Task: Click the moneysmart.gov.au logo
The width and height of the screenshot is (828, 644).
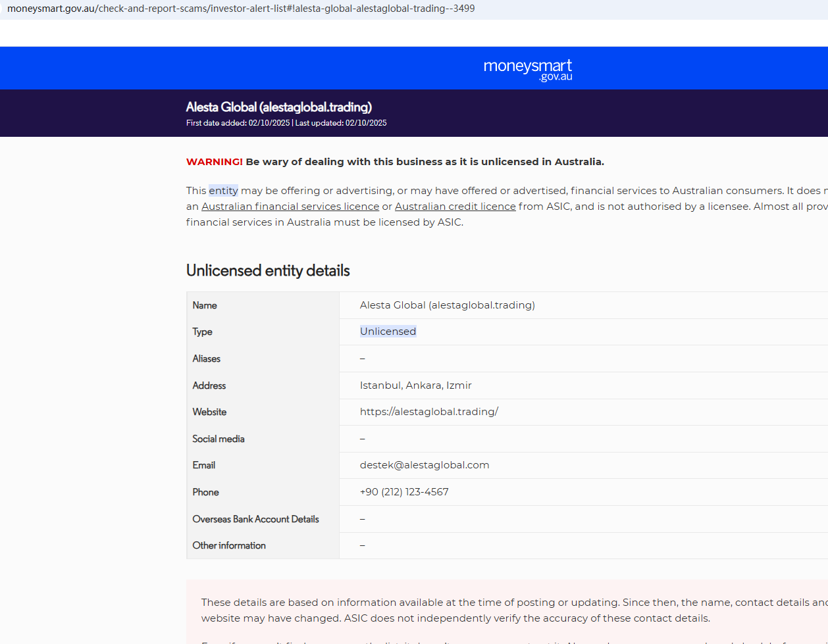Action: (528, 70)
